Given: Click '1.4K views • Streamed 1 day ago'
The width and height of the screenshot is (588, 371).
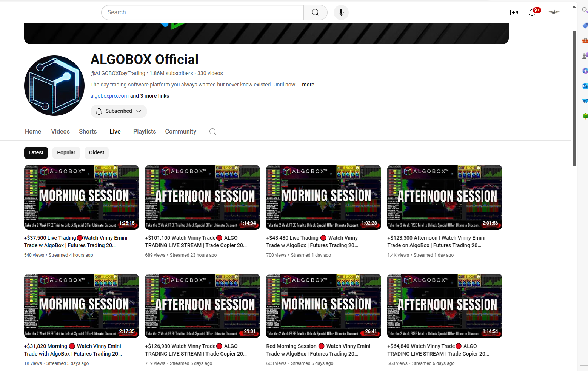Looking at the screenshot, I should tap(421, 255).
